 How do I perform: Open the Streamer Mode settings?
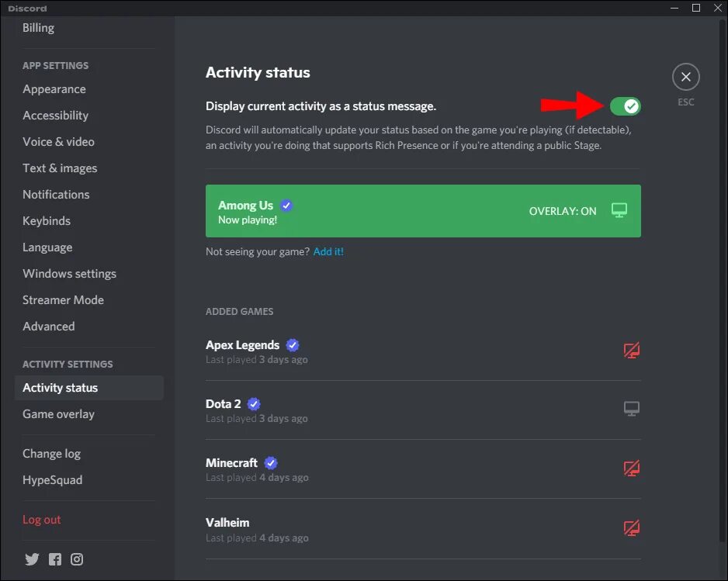pyautogui.click(x=63, y=300)
